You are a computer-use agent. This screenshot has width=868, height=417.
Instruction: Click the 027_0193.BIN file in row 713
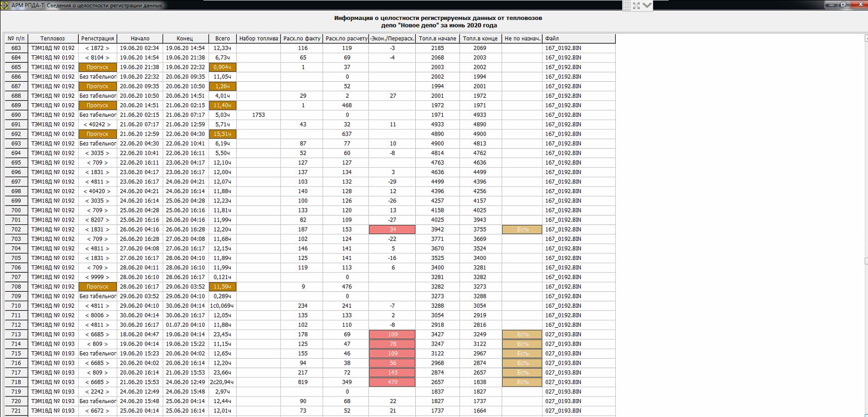(563, 335)
